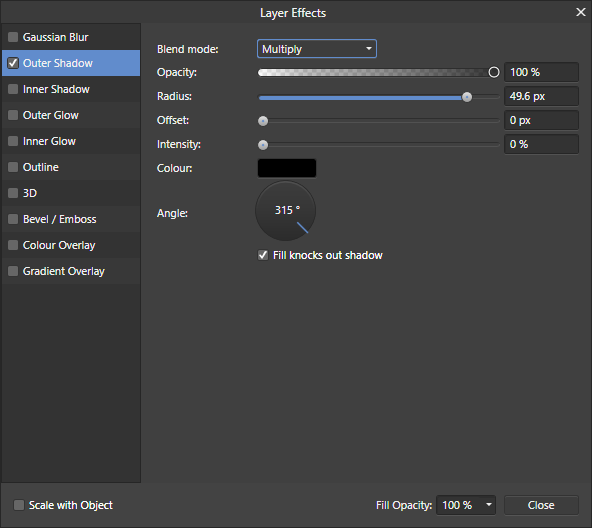
Task: Click the Offset slider handle
Action: click(263, 121)
